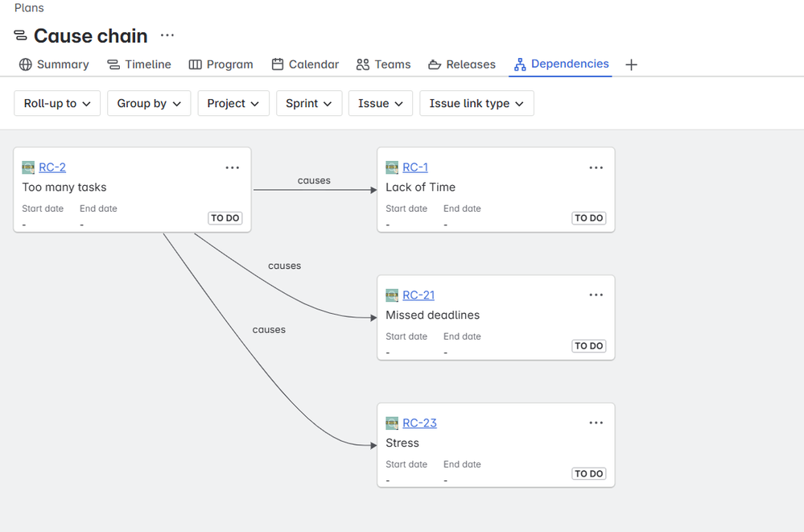
Task: Open the RC-21 issue link
Action: 418,295
